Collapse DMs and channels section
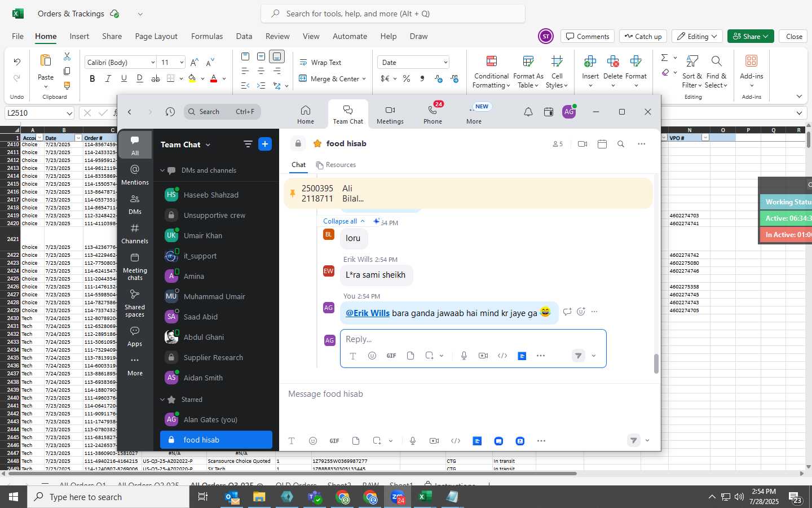 point(162,170)
